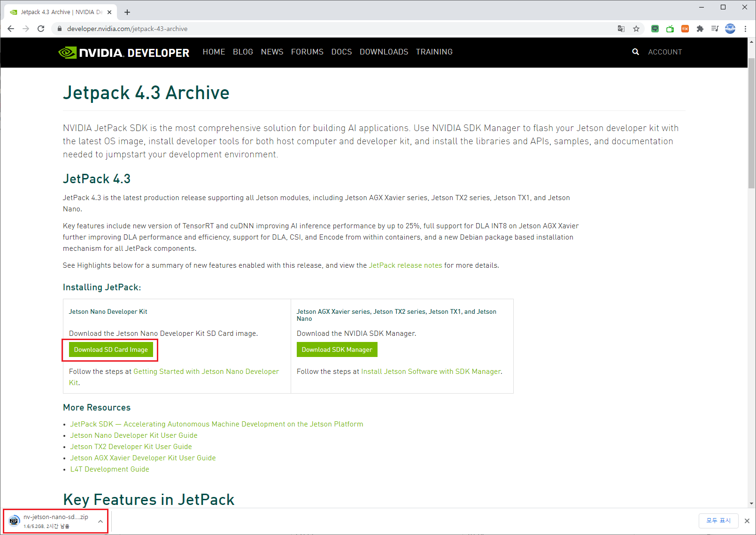This screenshot has height=535, width=756.
Task: Click the Key Features in JetPack heading
Action: [x=149, y=499]
